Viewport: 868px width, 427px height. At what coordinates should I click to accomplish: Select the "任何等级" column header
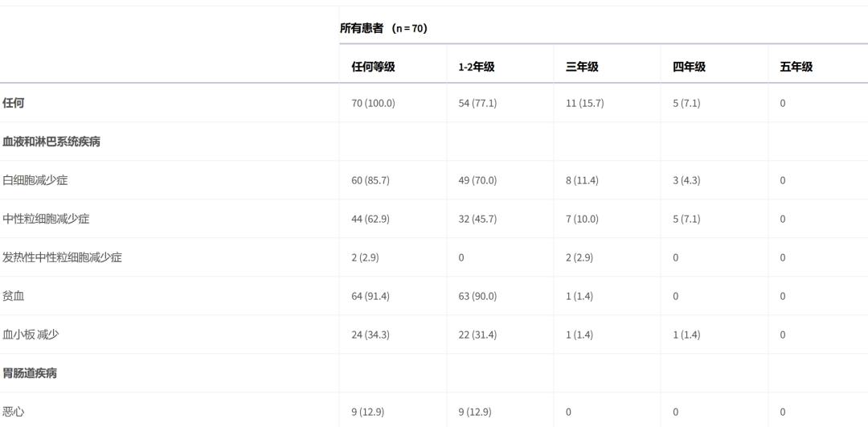click(373, 67)
